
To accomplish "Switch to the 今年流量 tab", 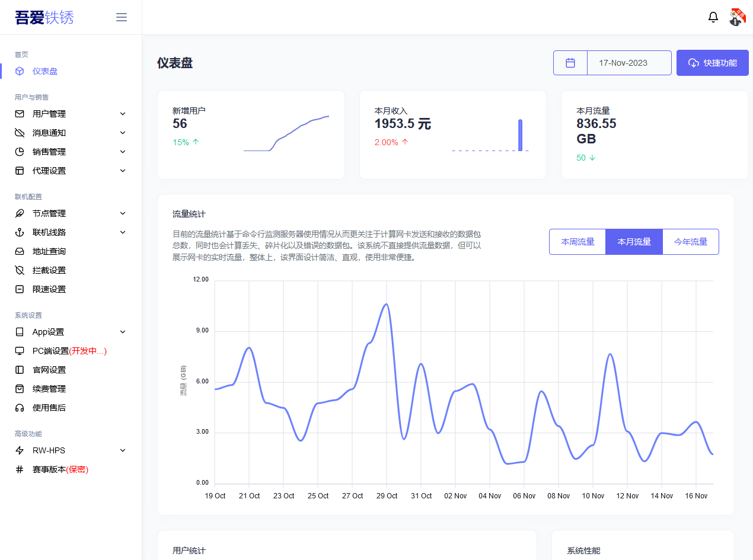I will [691, 242].
